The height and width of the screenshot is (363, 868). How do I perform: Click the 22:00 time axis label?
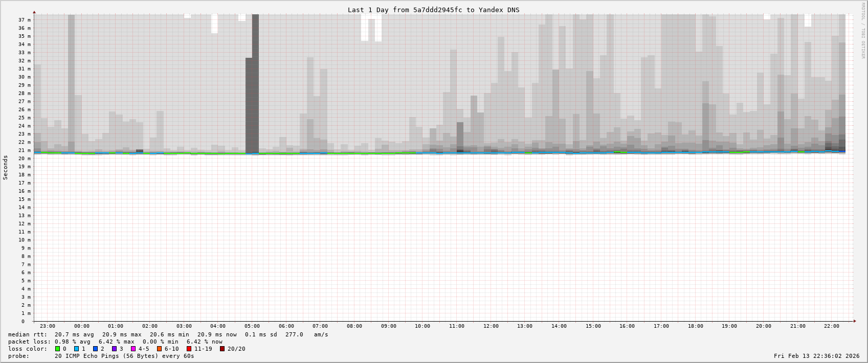(x=832, y=326)
